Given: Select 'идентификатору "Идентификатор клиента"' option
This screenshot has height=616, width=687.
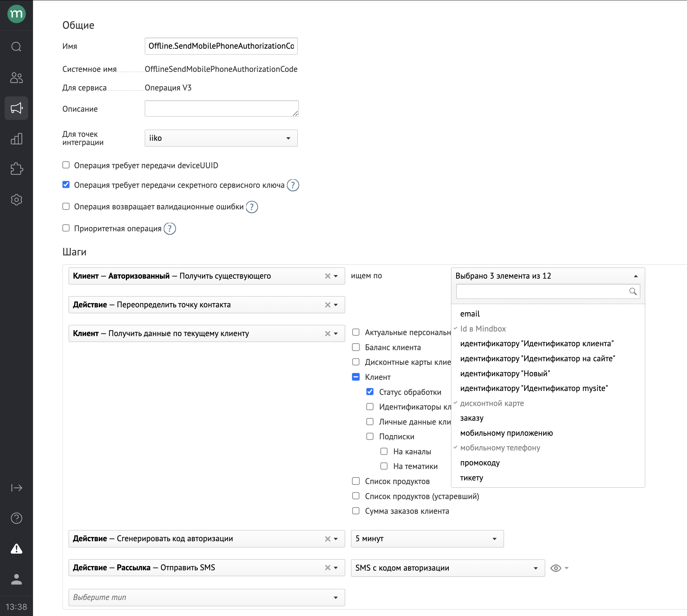Looking at the screenshot, I should click(x=548, y=344).
